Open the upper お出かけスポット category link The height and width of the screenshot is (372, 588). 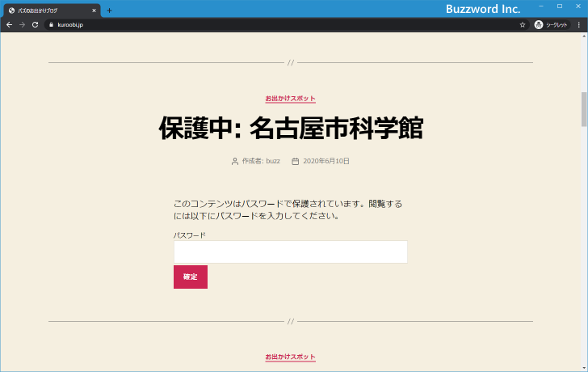(x=290, y=99)
